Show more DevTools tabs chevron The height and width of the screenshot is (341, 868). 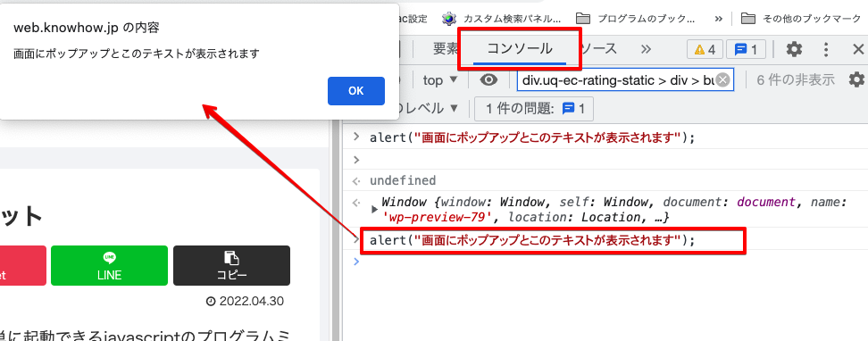point(646,49)
